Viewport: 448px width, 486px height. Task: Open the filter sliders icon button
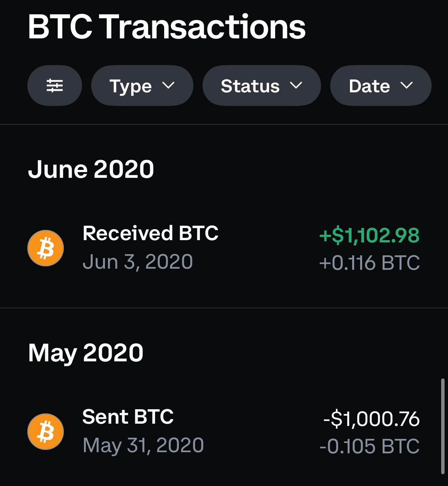pyautogui.click(x=55, y=86)
